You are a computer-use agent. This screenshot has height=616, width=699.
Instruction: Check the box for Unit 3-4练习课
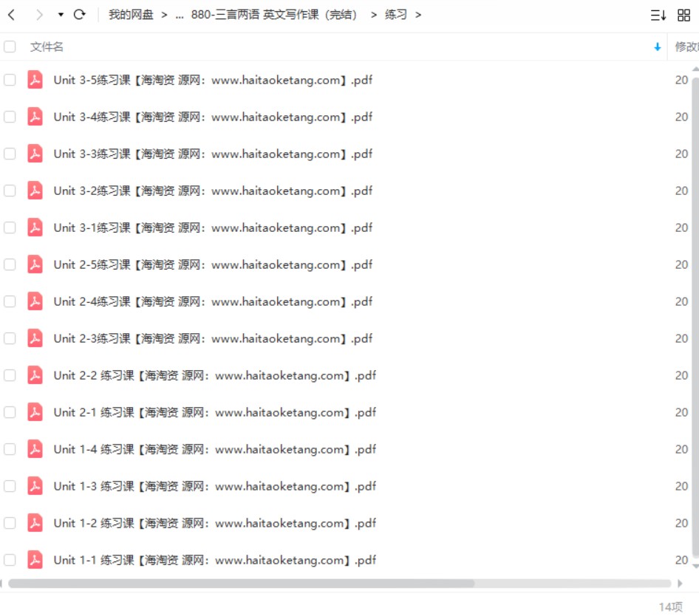tap(10, 117)
